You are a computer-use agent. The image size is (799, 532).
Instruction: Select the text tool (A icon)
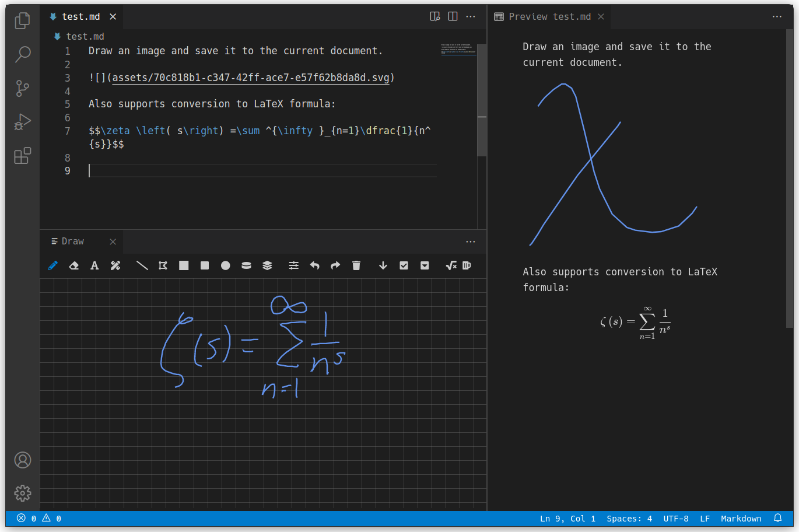coord(94,265)
